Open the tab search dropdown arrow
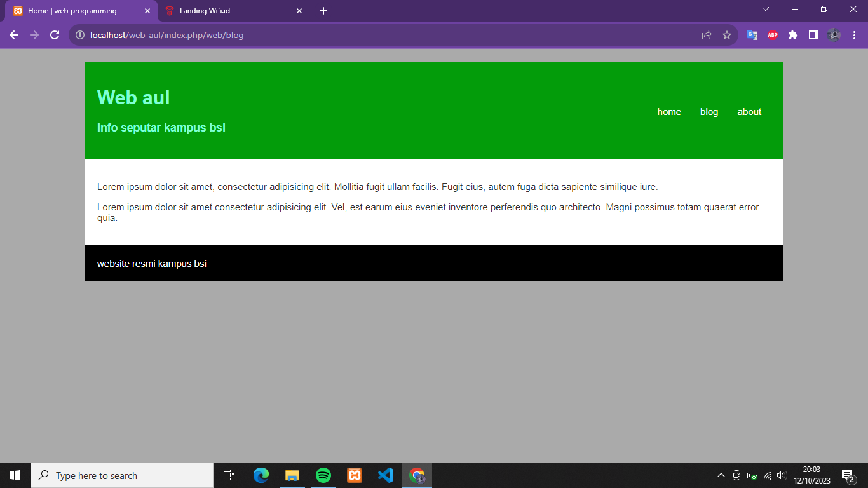This screenshot has width=868, height=488. coord(766,9)
